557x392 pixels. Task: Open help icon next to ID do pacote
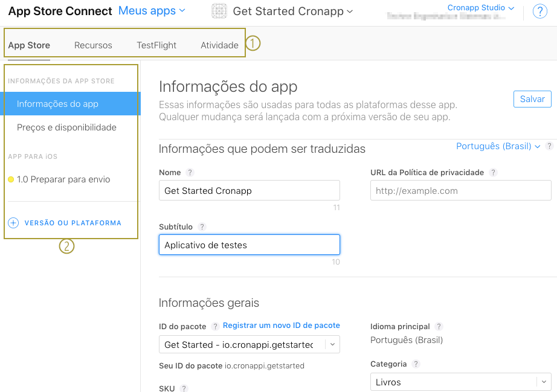215,326
